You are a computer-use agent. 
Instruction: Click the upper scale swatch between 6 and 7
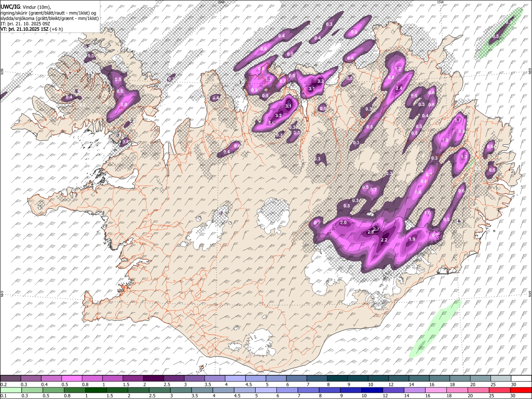[x=296, y=378]
